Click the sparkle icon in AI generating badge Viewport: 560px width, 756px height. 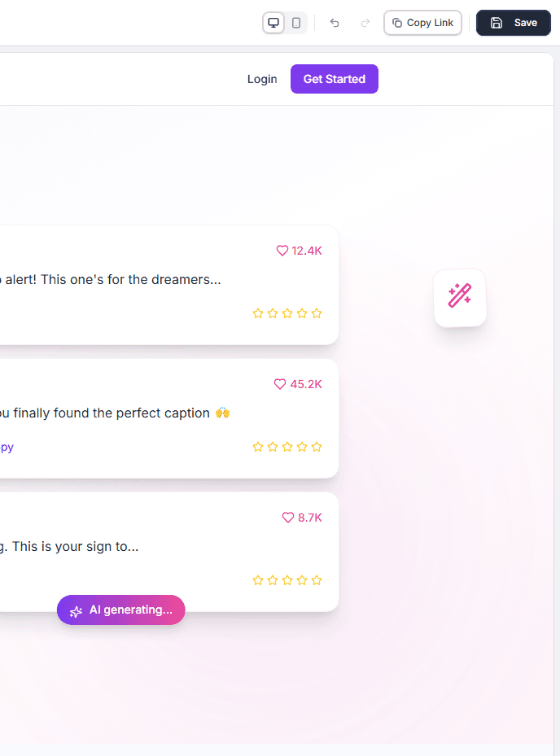(77, 611)
